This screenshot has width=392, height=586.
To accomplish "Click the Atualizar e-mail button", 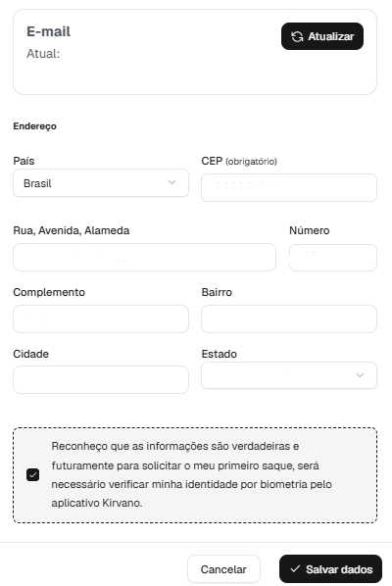I will coord(322,36).
